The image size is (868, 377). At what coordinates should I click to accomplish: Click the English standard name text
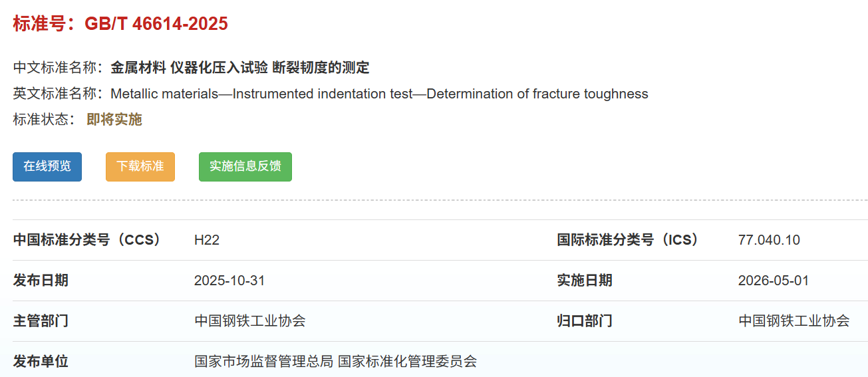click(379, 94)
